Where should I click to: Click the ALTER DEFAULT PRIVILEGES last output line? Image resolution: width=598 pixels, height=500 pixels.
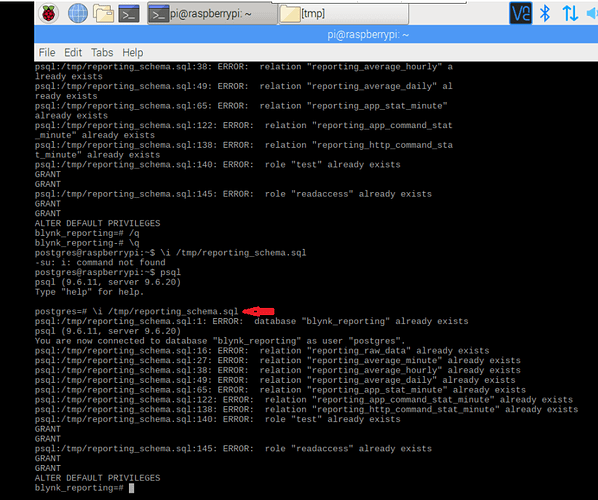click(x=97, y=478)
